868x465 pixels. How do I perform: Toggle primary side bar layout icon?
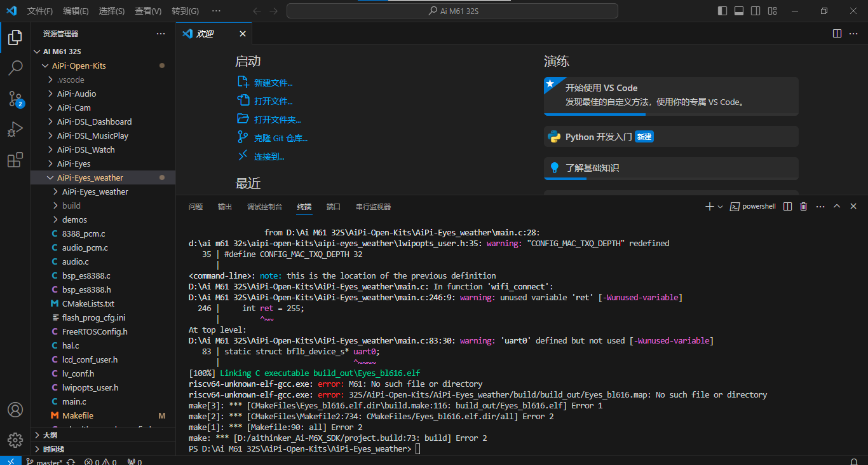pyautogui.click(x=722, y=11)
